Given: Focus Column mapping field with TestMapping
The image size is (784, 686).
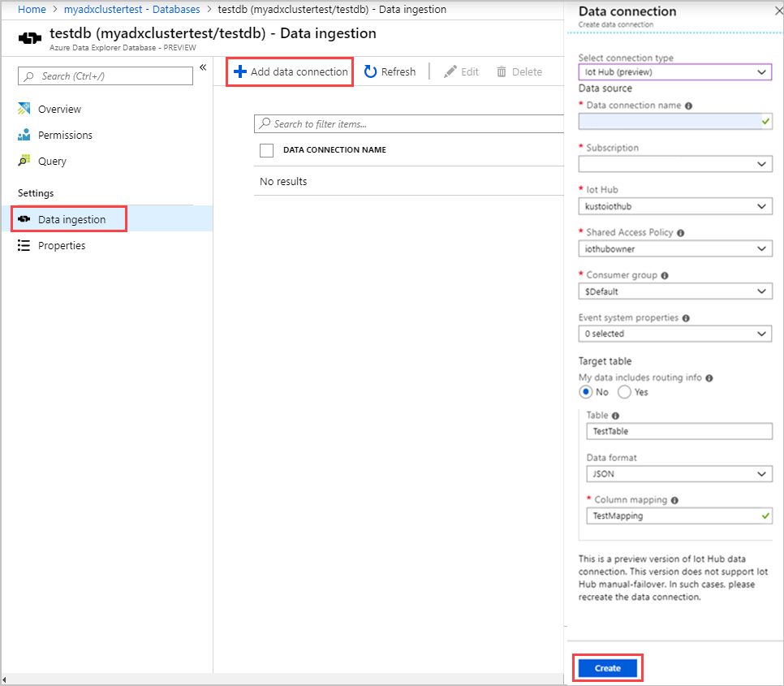Looking at the screenshot, I should click(679, 516).
